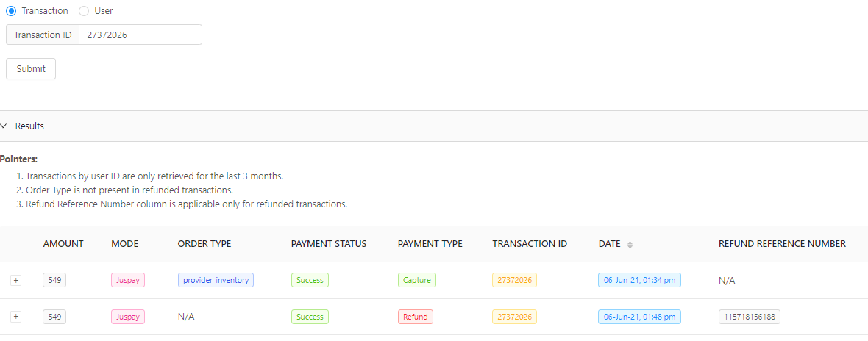Click the 06-Jun-21, 01:48 pm date tag
This screenshot has height=341, width=868.
pos(639,317)
